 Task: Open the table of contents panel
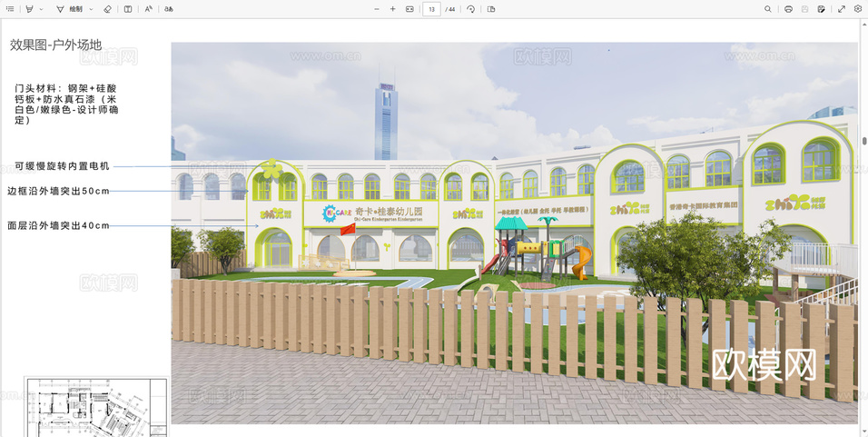(x=10, y=9)
